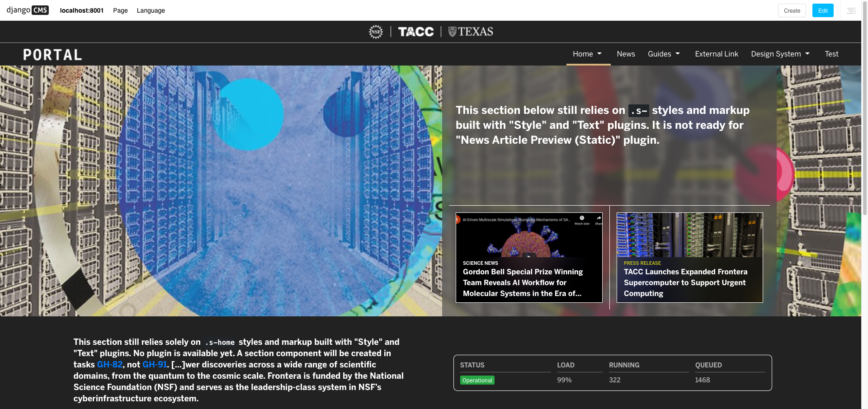Click the hero heading about .s- styles
This screenshot has height=409, width=868.
point(603,125)
